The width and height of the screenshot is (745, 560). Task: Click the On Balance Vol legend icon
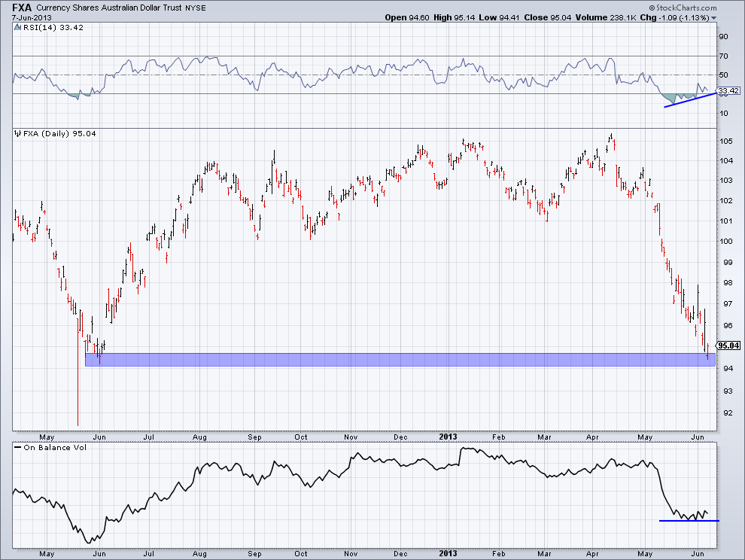click(x=17, y=448)
